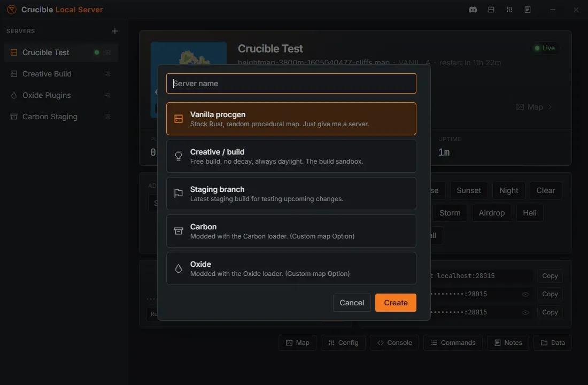Cancel the new server dialog
This screenshot has height=385, width=588.
point(352,303)
